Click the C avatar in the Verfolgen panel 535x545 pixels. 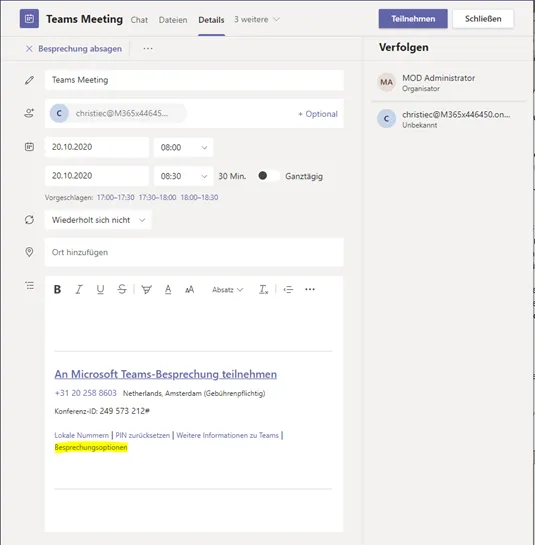click(386, 119)
